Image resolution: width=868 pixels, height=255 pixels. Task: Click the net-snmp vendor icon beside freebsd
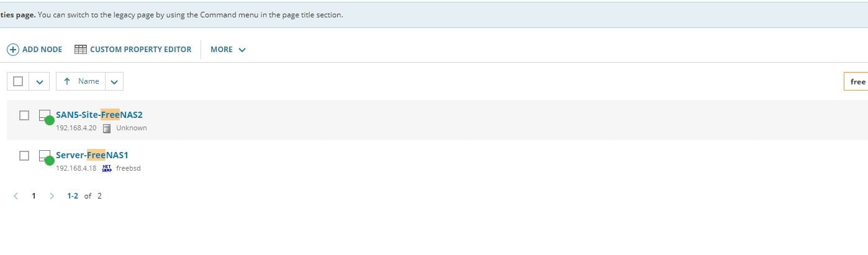coord(106,168)
